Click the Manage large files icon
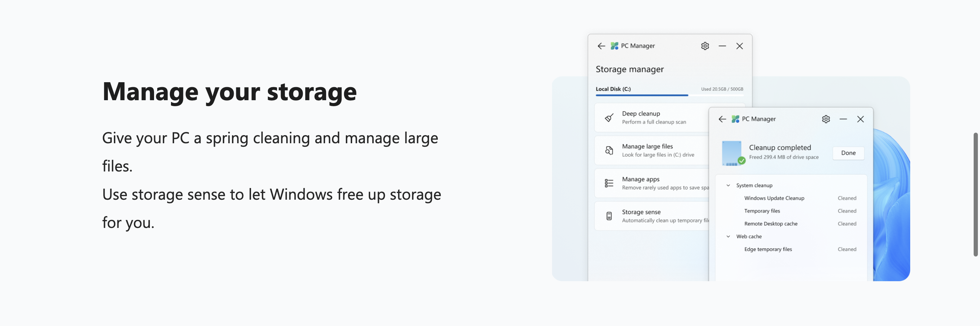980x326 pixels. pos(609,150)
